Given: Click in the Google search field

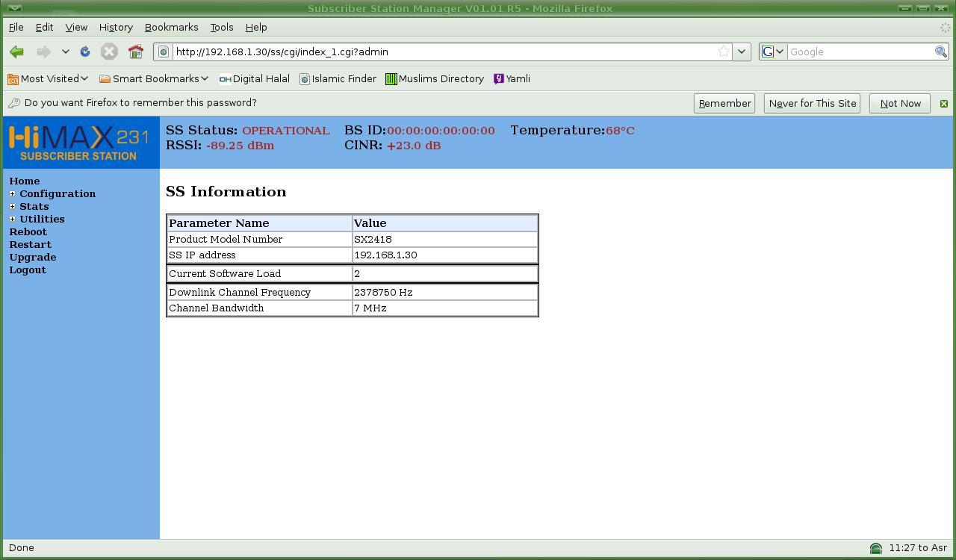Looking at the screenshot, I should (859, 52).
